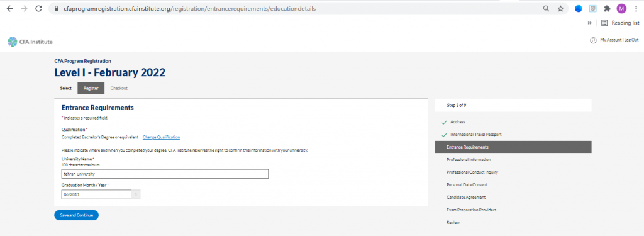This screenshot has height=236, width=644.
Task: Click the padlock site info icon
Action: click(x=57, y=9)
